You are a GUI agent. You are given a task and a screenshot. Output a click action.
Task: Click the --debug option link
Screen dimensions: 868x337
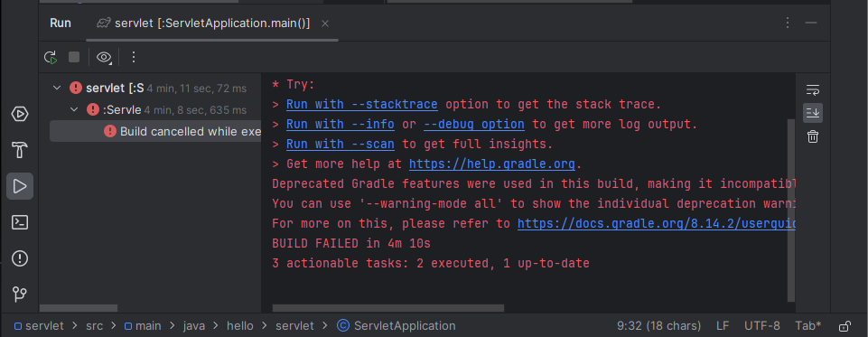pos(474,125)
